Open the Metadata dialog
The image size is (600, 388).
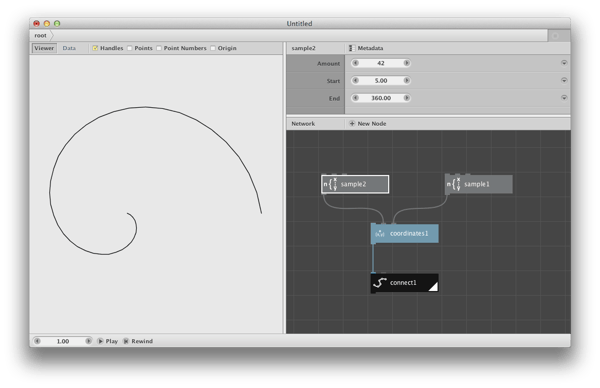click(x=366, y=48)
